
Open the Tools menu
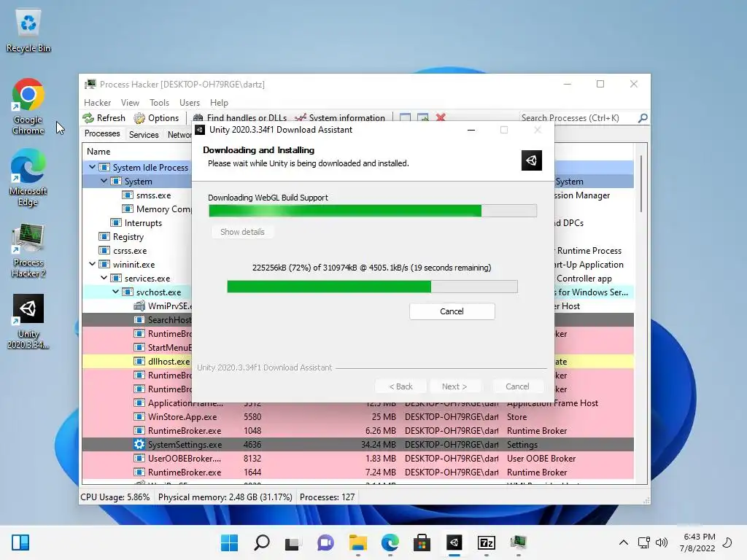(x=159, y=102)
